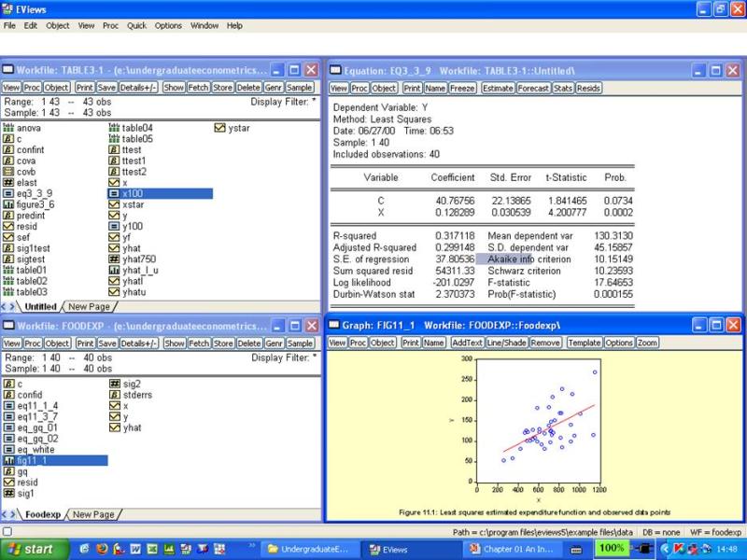The width and height of the screenshot is (747, 560).
Task: Open the Start menu
Action: 34,550
